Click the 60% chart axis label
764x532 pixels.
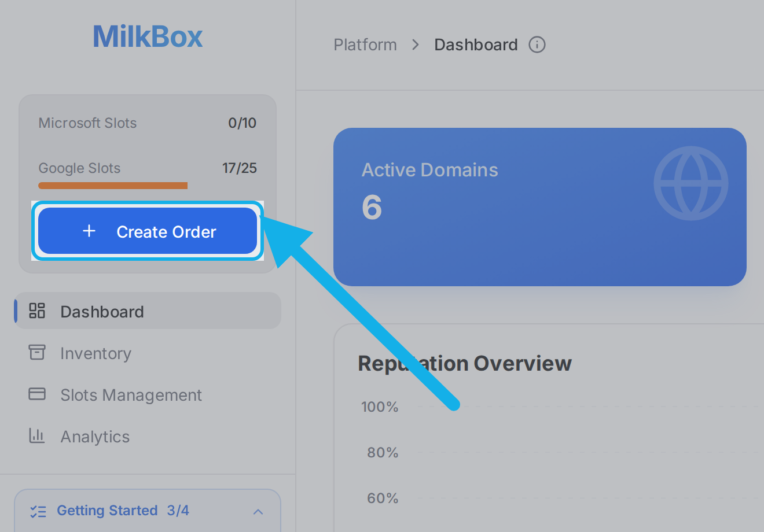click(383, 498)
